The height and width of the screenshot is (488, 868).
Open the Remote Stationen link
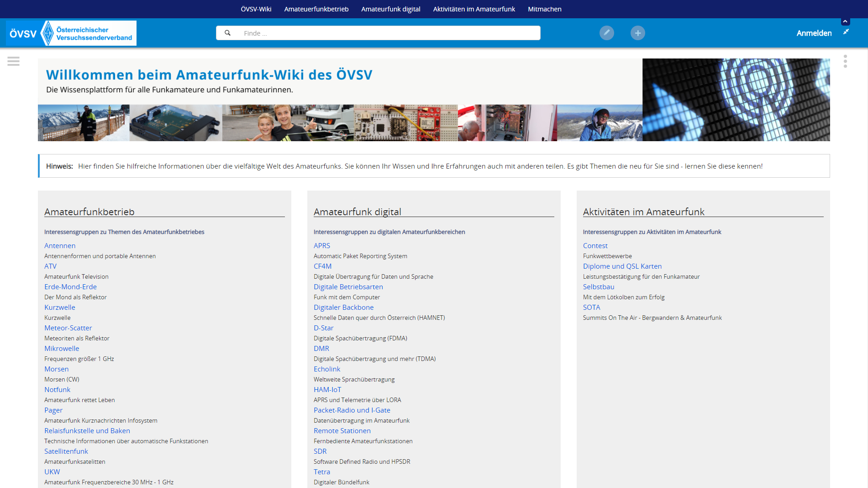click(x=342, y=431)
